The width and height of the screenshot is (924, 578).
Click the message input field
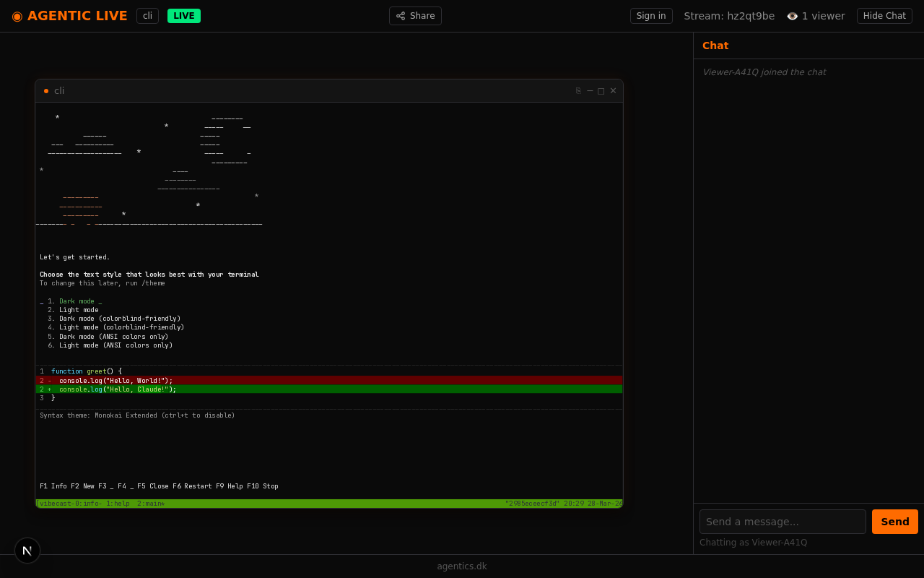783,522
